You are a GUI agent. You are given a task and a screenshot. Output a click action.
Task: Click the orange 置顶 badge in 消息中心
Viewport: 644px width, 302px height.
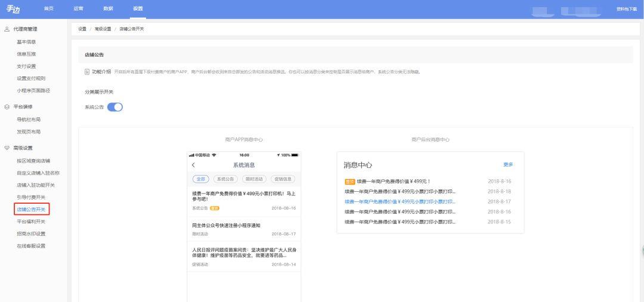coord(349,181)
